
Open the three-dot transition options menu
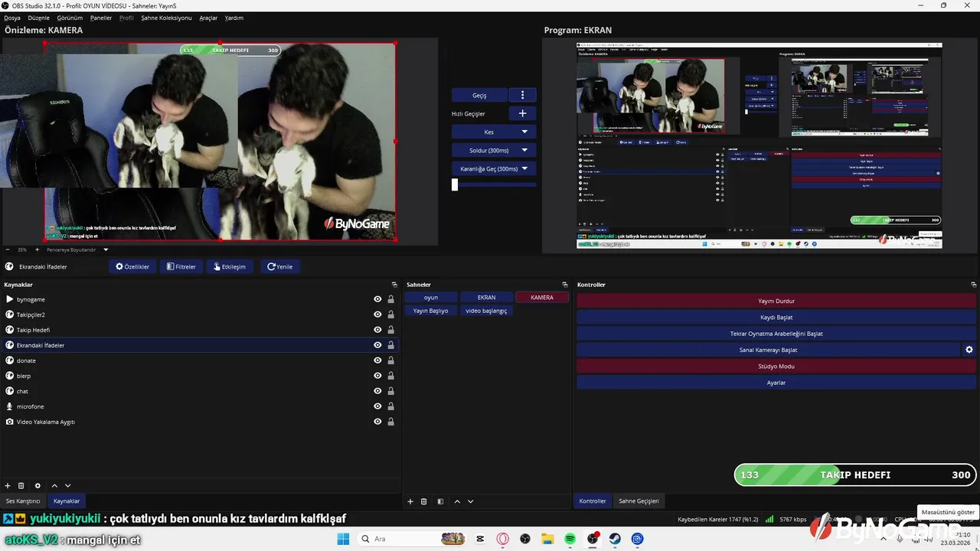[523, 95]
